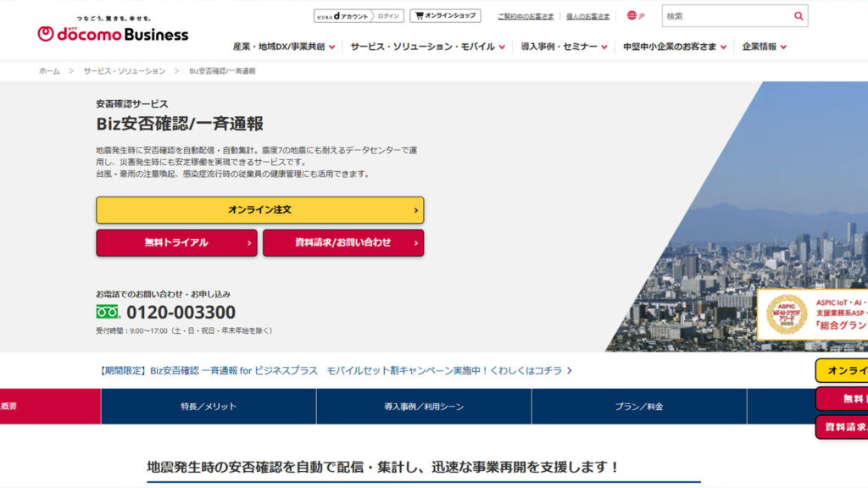This screenshot has width=868, height=488.
Task: Follow the ご契約中のお客さま link
Action: click(526, 17)
